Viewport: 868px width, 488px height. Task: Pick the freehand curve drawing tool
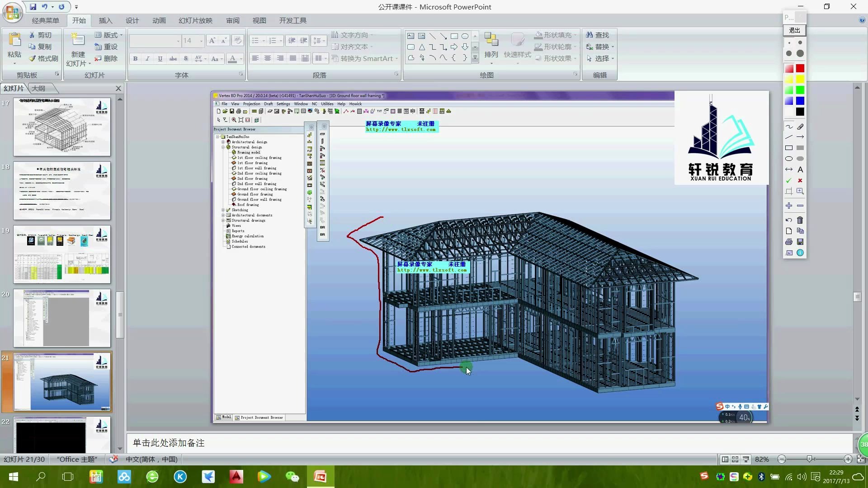pos(789,127)
